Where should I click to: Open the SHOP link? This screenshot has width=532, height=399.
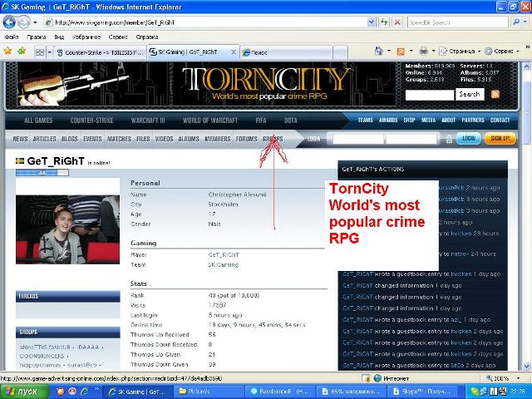coord(409,120)
